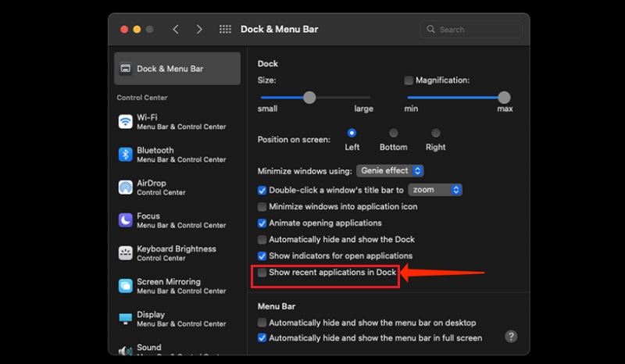This screenshot has width=625, height=364.
Task: Show all preferences grid icon
Action: click(225, 30)
